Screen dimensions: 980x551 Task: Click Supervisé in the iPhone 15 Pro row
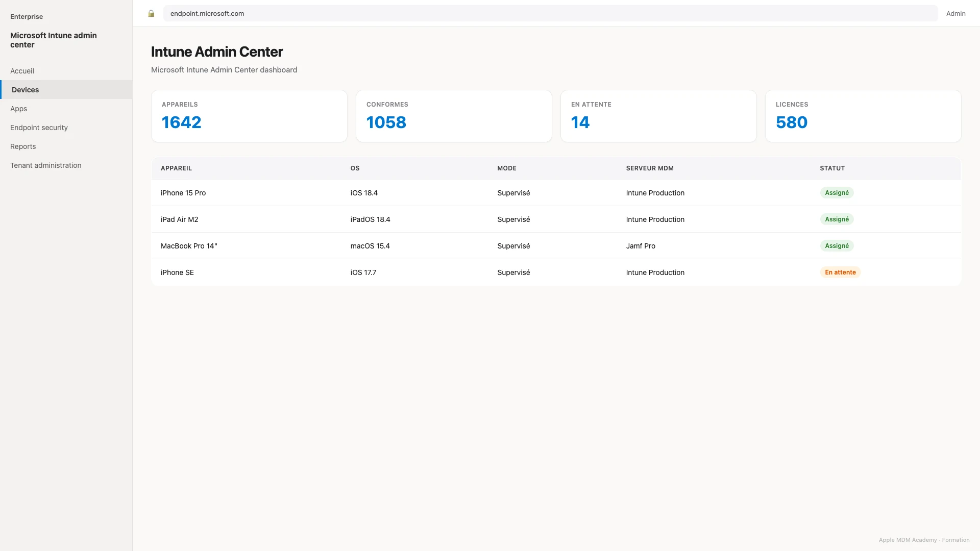(513, 193)
